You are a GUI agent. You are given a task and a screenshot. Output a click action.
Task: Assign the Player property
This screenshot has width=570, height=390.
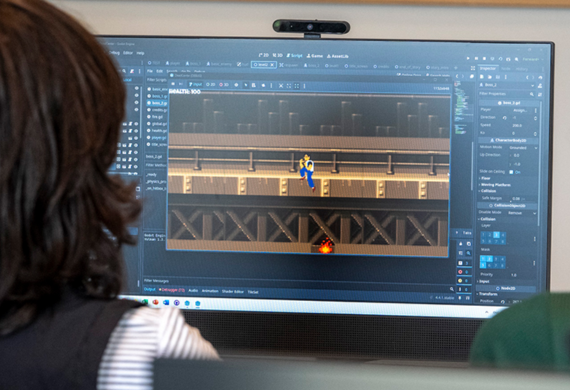[520, 110]
